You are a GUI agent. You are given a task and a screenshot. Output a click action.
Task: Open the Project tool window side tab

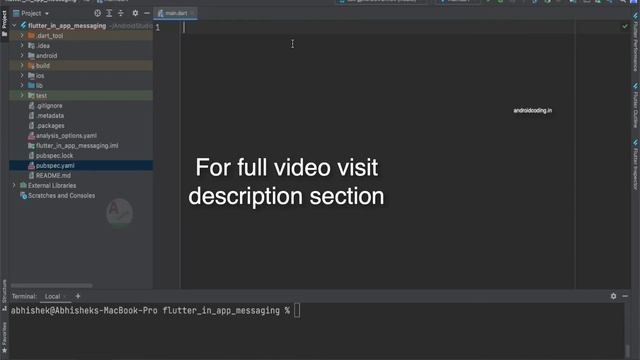[x=4, y=23]
